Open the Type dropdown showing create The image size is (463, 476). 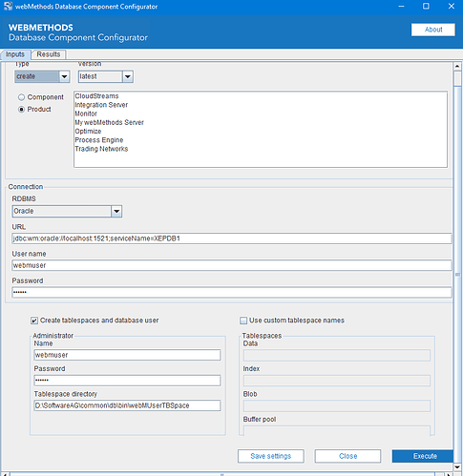click(x=42, y=76)
